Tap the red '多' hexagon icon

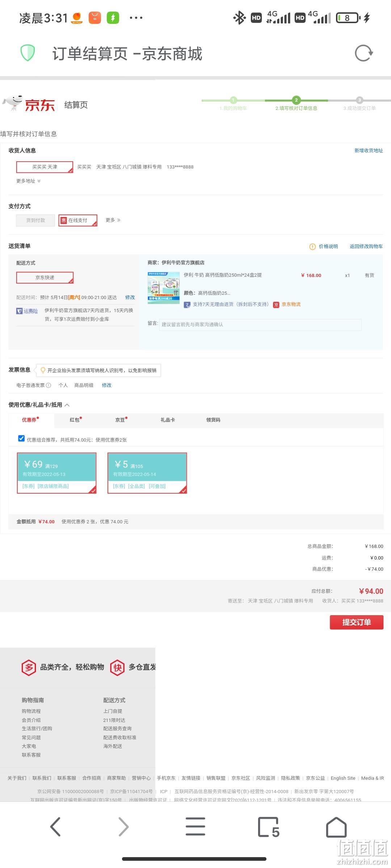click(29, 667)
